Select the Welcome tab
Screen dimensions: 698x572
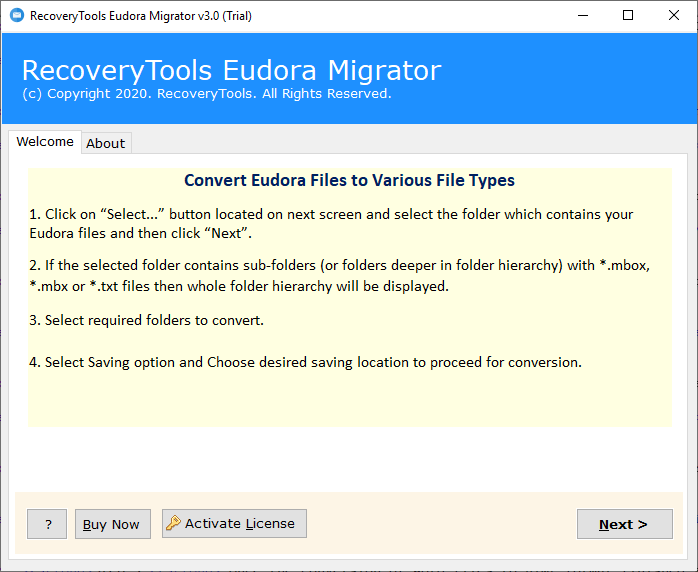45,142
